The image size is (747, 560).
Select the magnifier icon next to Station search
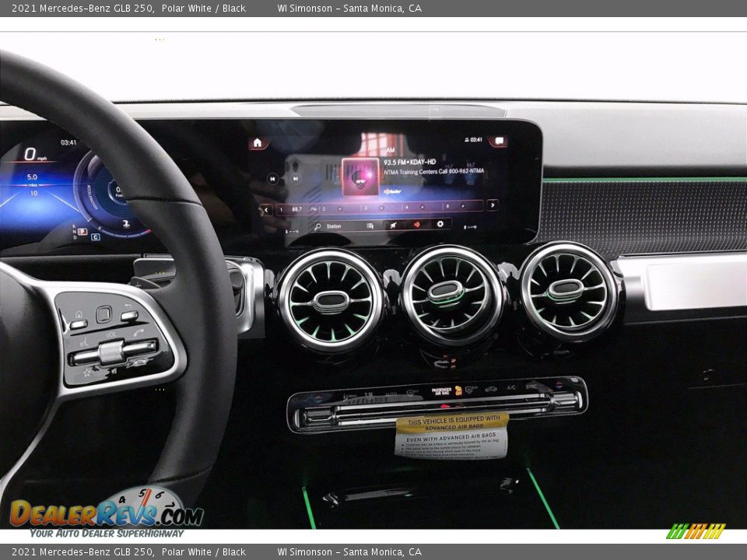pyautogui.click(x=318, y=226)
